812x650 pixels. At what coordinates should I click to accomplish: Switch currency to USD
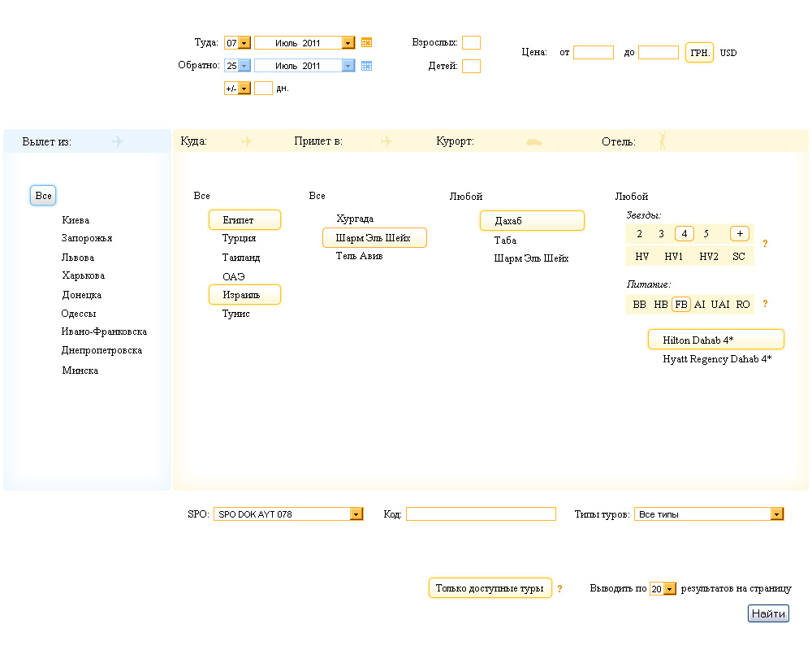coord(728,53)
